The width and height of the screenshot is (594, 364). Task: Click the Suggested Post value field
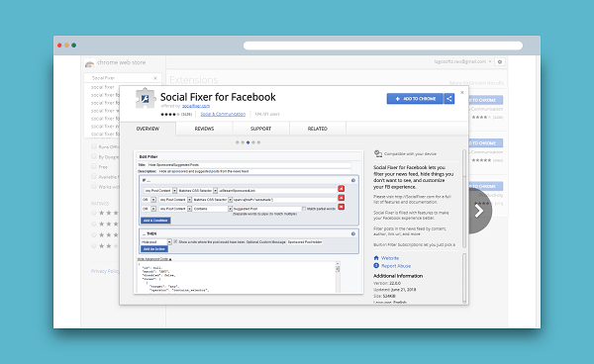(x=266, y=209)
